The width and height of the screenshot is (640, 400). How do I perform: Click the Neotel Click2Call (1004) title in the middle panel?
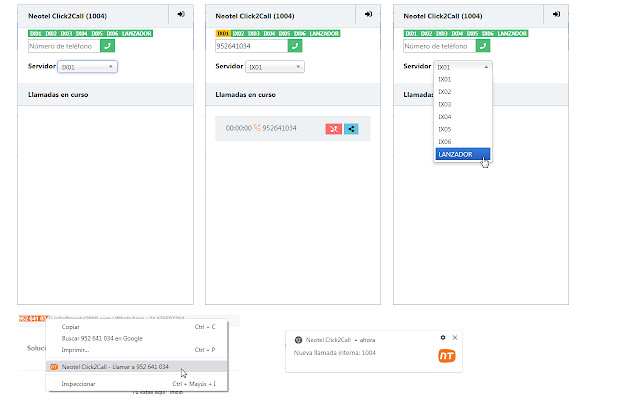pyautogui.click(x=255, y=16)
